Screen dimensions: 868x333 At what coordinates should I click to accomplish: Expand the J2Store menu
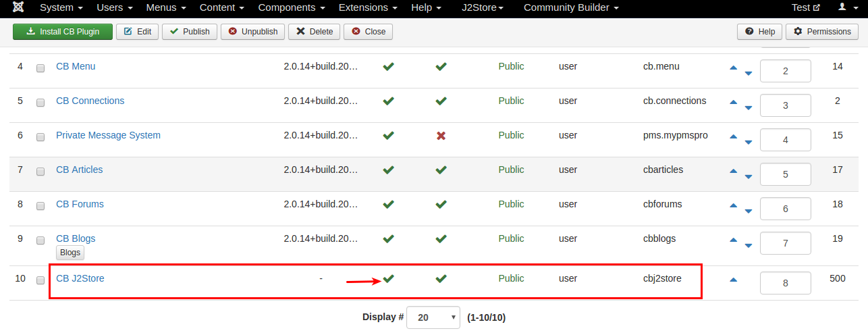483,7
